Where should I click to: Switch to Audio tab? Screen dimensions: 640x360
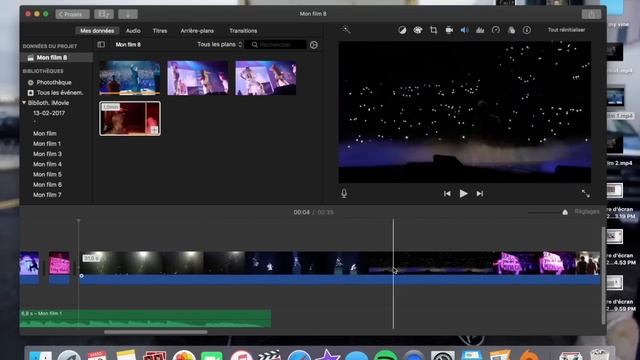click(133, 31)
